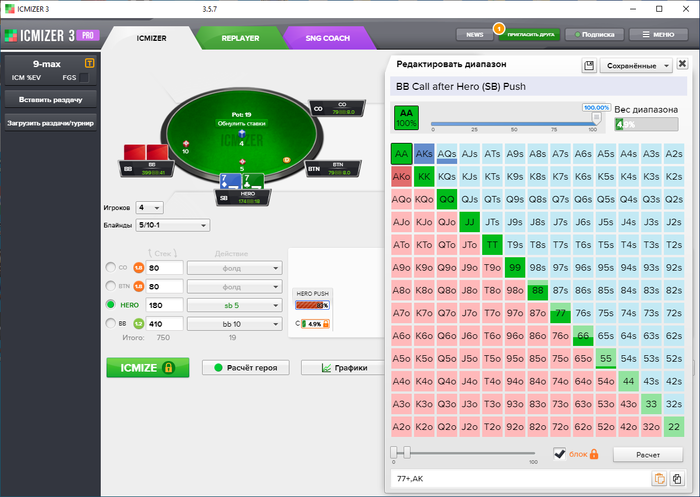Open the Игроков count dropdown
The image size is (700, 497).
coord(149,208)
